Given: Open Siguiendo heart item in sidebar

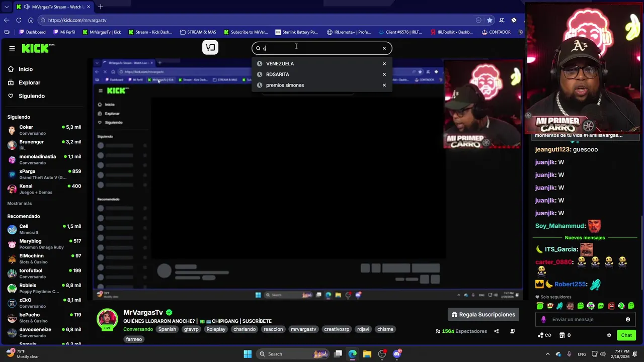Looking at the screenshot, I should tap(26, 96).
